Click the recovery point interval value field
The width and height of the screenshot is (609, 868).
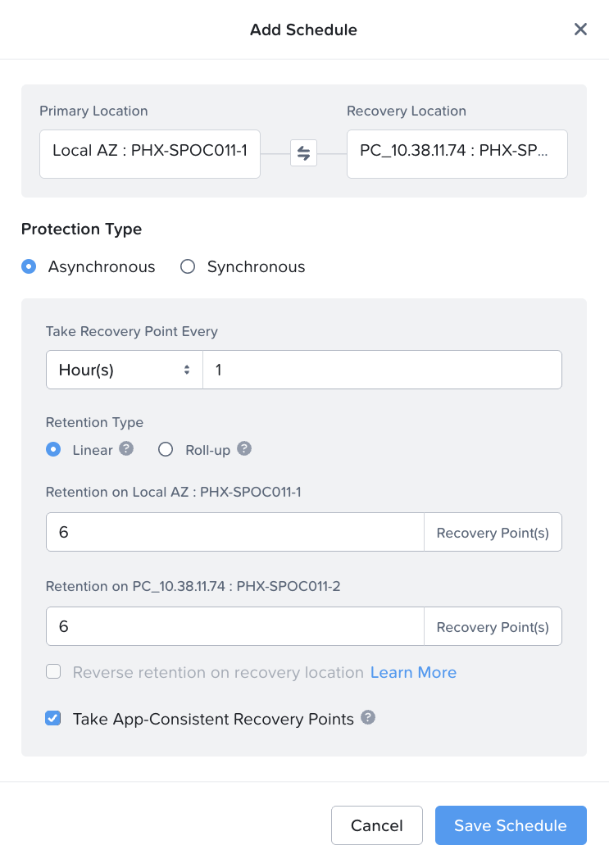pyautogui.click(x=382, y=370)
